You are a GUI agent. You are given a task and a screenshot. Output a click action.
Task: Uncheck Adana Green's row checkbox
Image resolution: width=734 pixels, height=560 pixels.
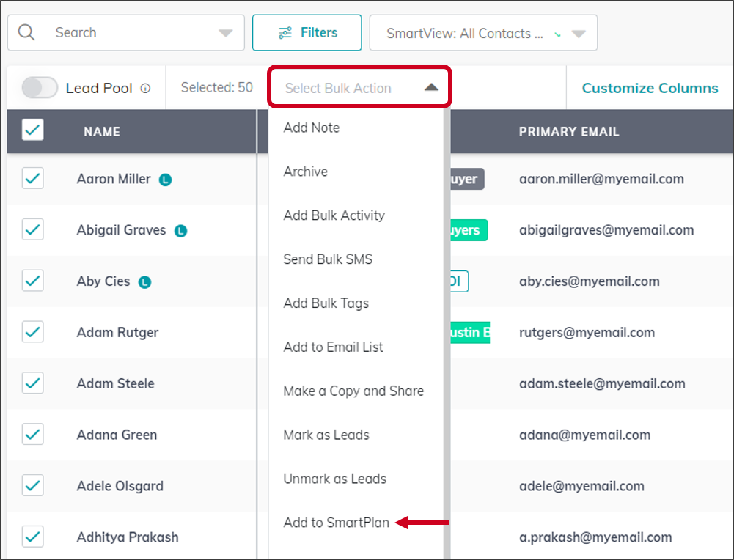[x=33, y=434]
